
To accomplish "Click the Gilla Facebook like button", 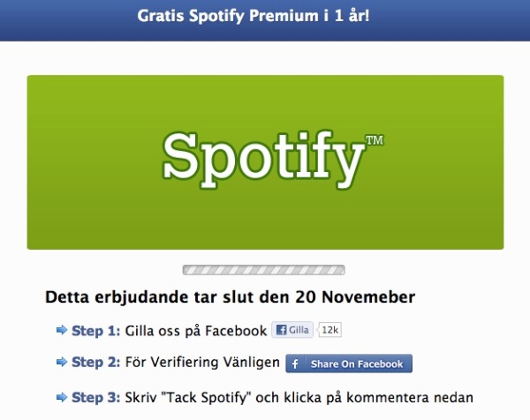I will [x=292, y=330].
